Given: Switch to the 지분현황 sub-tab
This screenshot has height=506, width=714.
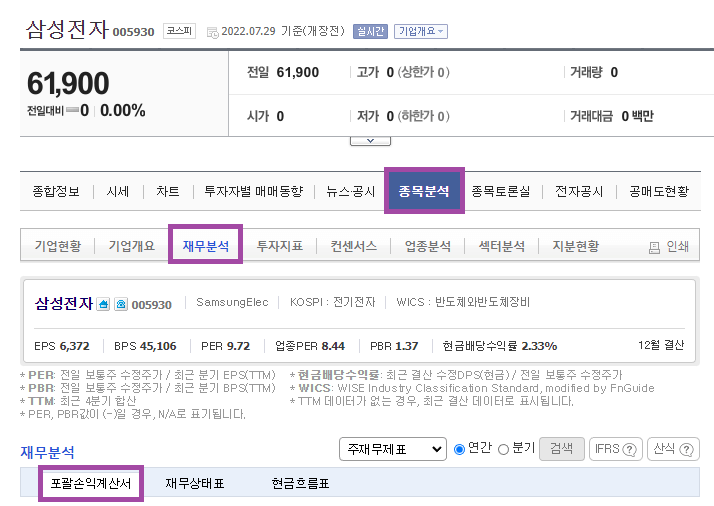Looking at the screenshot, I should click(576, 246).
